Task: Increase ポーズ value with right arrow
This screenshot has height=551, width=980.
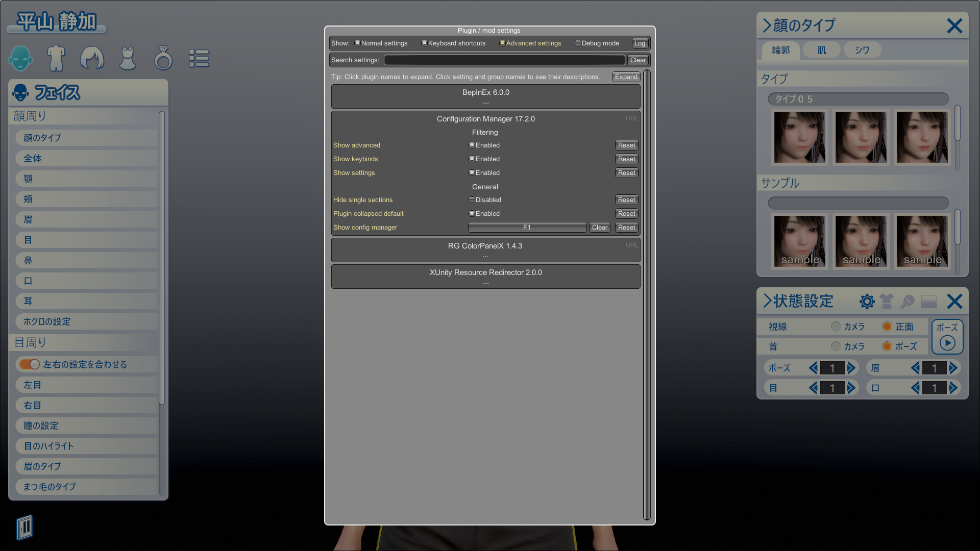Action: [851, 368]
